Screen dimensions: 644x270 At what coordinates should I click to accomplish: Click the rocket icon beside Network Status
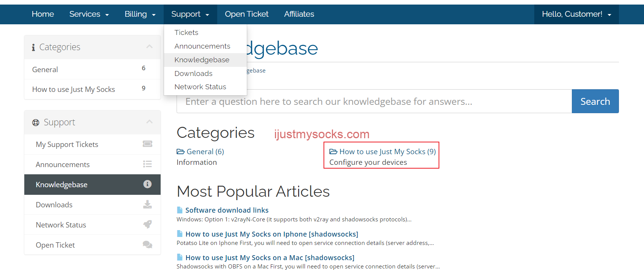tap(147, 224)
